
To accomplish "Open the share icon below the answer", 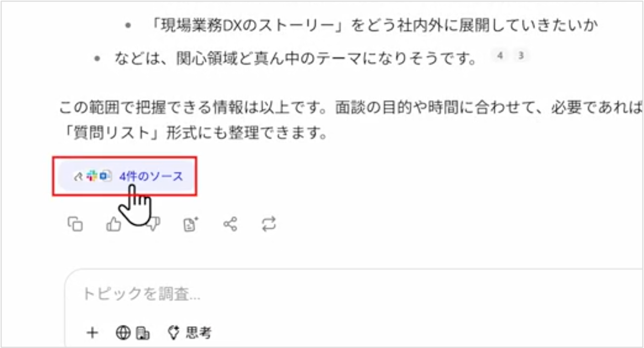I will click(x=230, y=225).
